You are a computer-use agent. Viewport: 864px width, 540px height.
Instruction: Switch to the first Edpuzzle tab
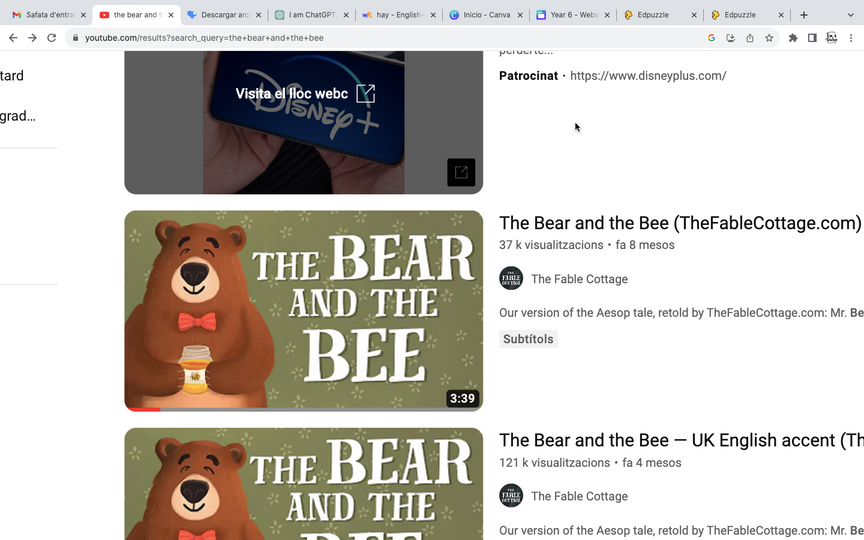[658, 15]
